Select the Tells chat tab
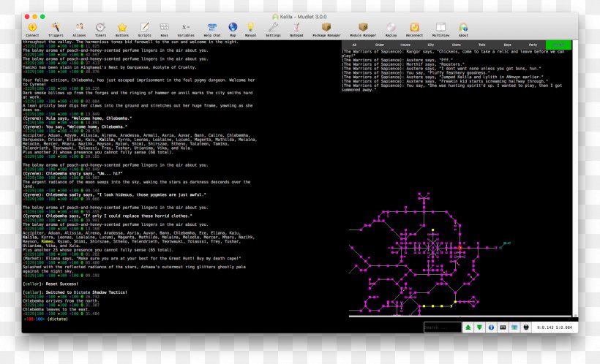The height and width of the screenshot is (364, 600). pos(482,45)
